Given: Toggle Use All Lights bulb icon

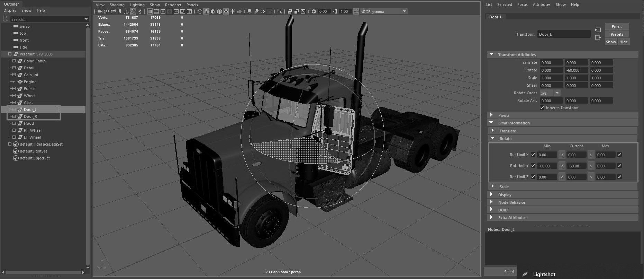Looking at the screenshot, I should pyautogui.click(x=233, y=11).
